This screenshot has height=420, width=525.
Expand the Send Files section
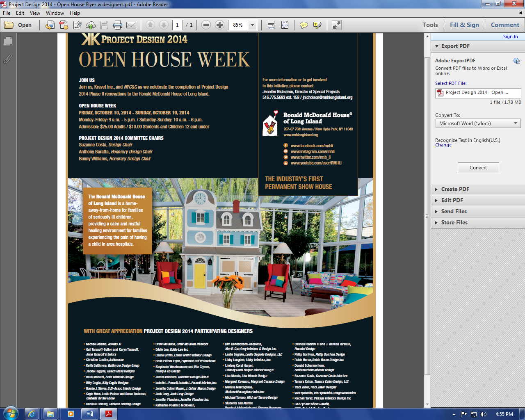(454, 211)
